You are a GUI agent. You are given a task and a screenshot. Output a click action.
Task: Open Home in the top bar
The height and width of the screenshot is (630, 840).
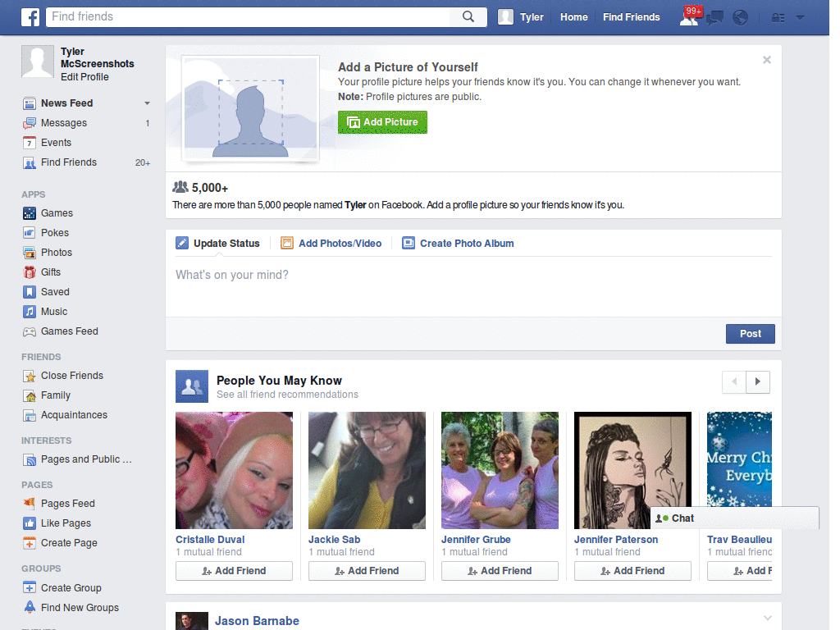[x=573, y=17]
